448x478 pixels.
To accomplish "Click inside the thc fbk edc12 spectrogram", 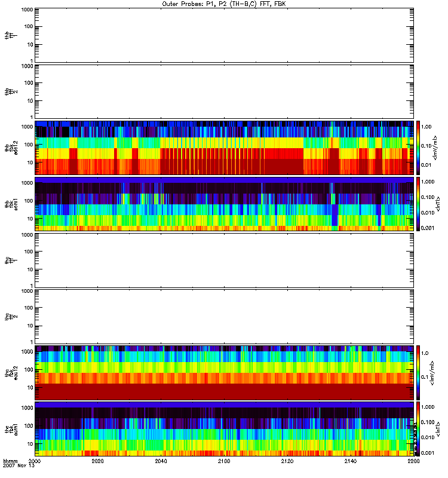I will [x=224, y=372].
